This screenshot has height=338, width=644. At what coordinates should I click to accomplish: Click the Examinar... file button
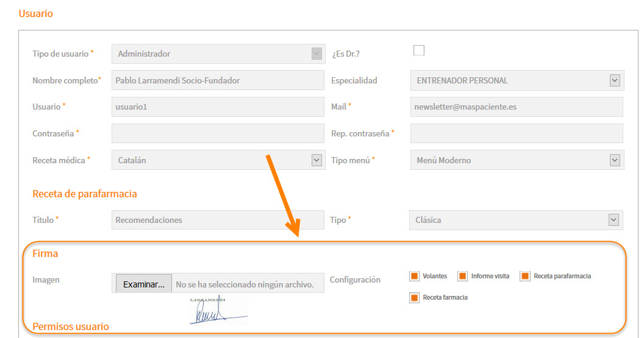[144, 284]
